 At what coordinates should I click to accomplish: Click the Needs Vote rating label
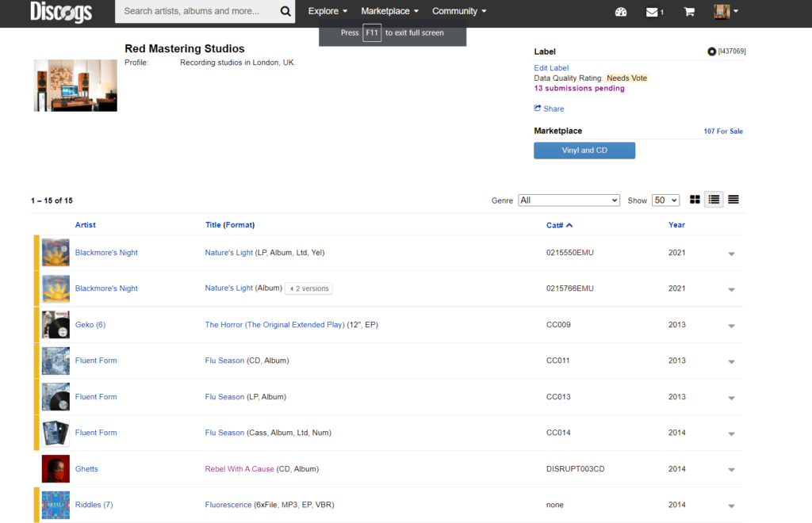(x=626, y=78)
